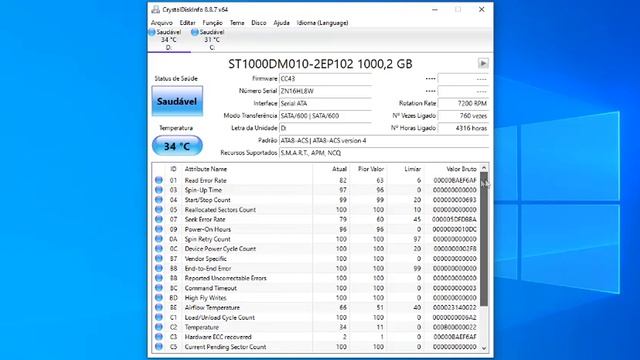Click the Padrão ATA8-ACS field
The width and height of the screenshot is (640, 360).
pyautogui.click(x=384, y=140)
